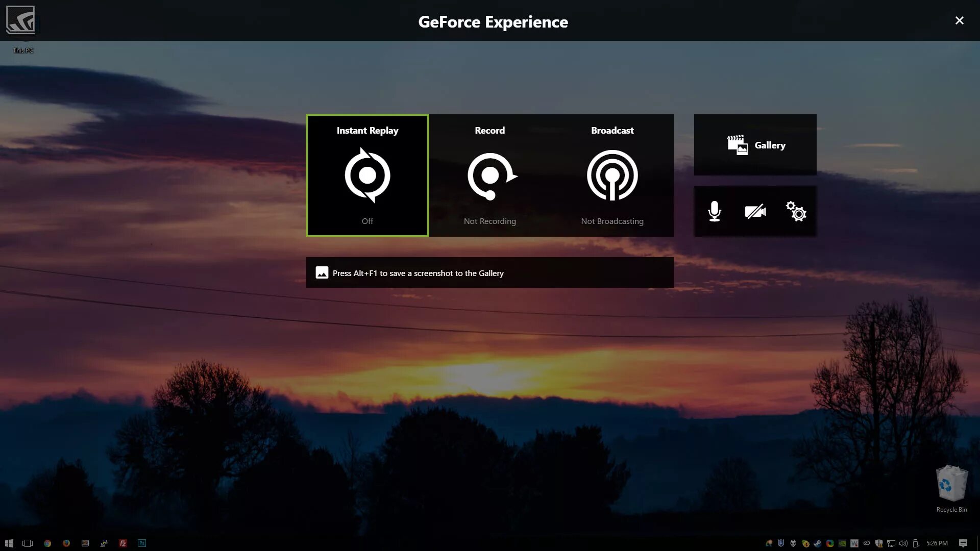
Task: Click the Windows Defender shield tray icon
Action: pyautogui.click(x=879, y=543)
